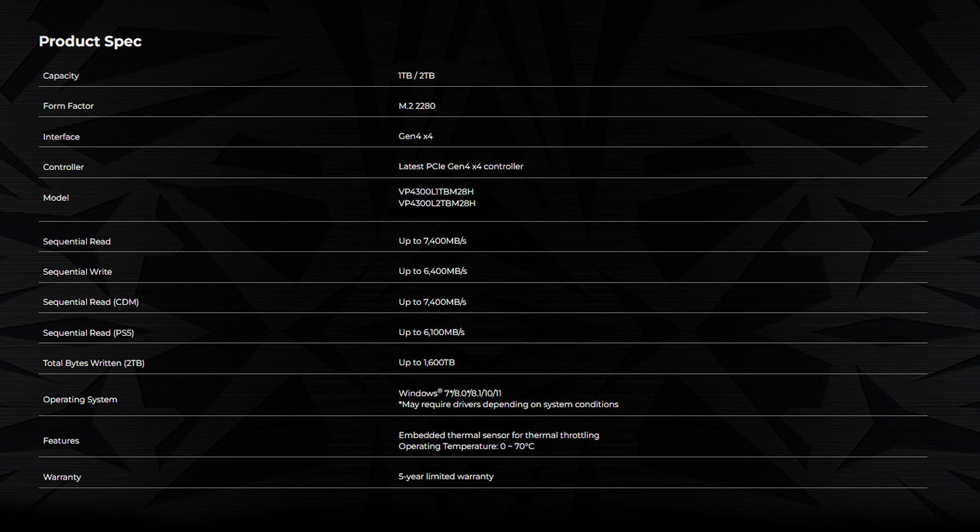Viewport: 980px width, 532px height.
Task: Click model number VP4300L2TBM28H
Action: point(436,203)
